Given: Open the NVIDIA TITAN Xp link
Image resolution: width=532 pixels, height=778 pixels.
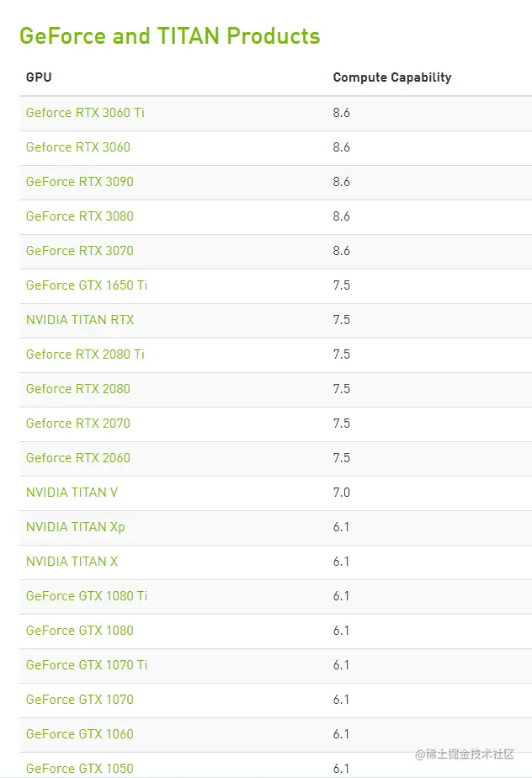Looking at the screenshot, I should click(76, 527).
